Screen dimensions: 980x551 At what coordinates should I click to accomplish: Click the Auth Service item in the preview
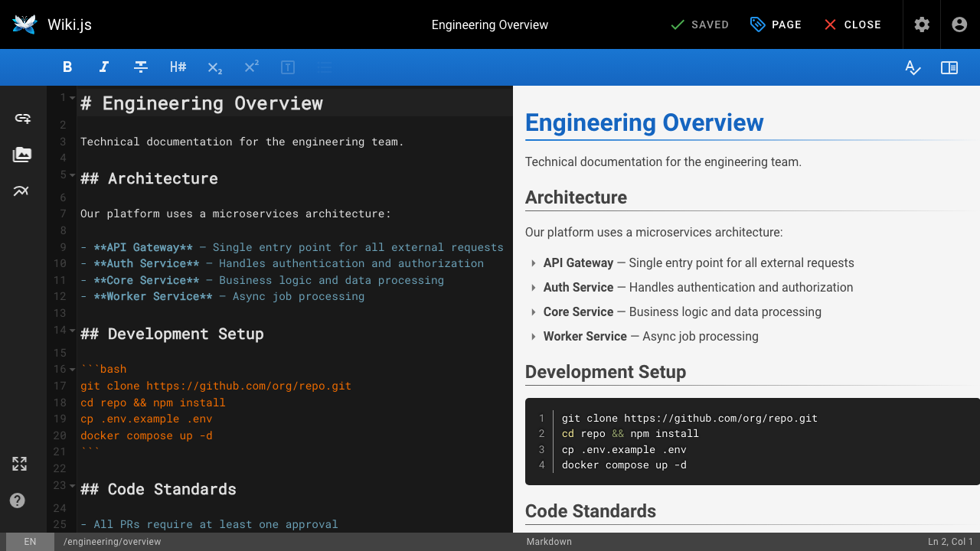coord(698,287)
